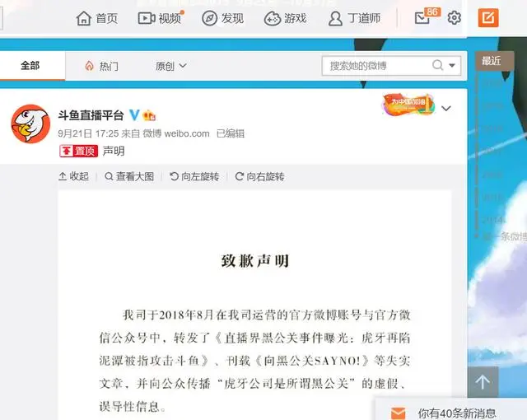Open the search options dropdown arrow
Viewport: 527px width, 420px height.
[x=452, y=66]
